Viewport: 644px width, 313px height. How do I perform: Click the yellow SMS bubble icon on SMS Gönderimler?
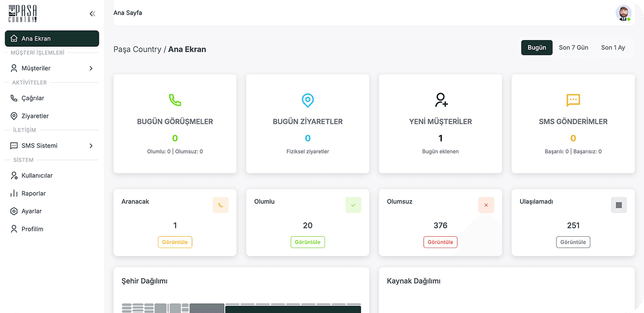click(573, 100)
